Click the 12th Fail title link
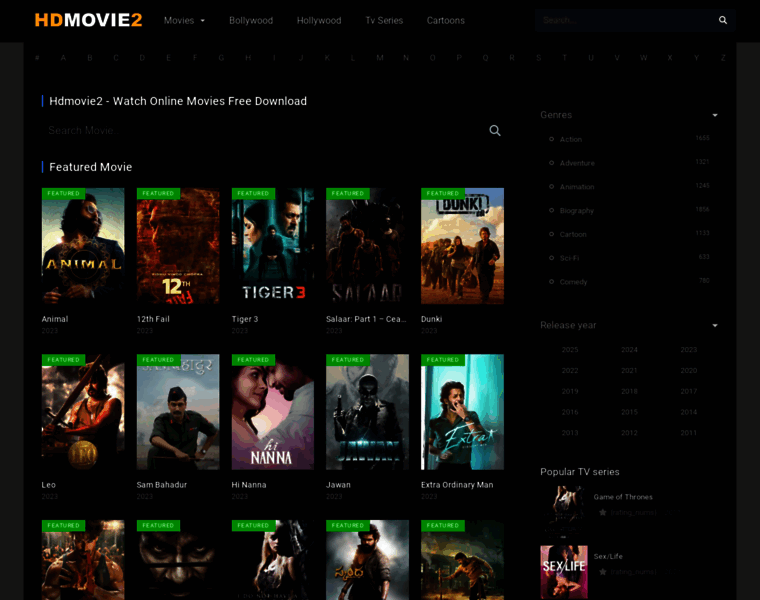This screenshot has width=760, height=600. pyautogui.click(x=153, y=319)
